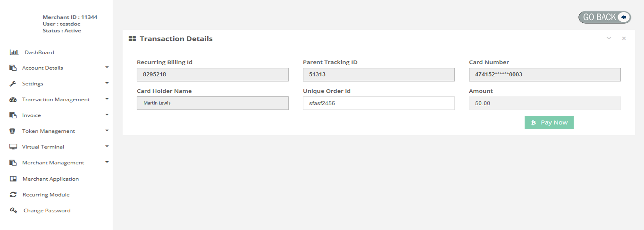This screenshot has height=230, width=644.
Task: Close the Transaction Details panel
Action: (x=624, y=38)
